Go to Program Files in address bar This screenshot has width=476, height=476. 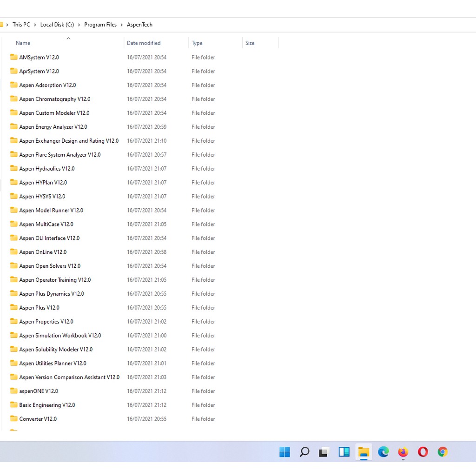click(x=100, y=25)
